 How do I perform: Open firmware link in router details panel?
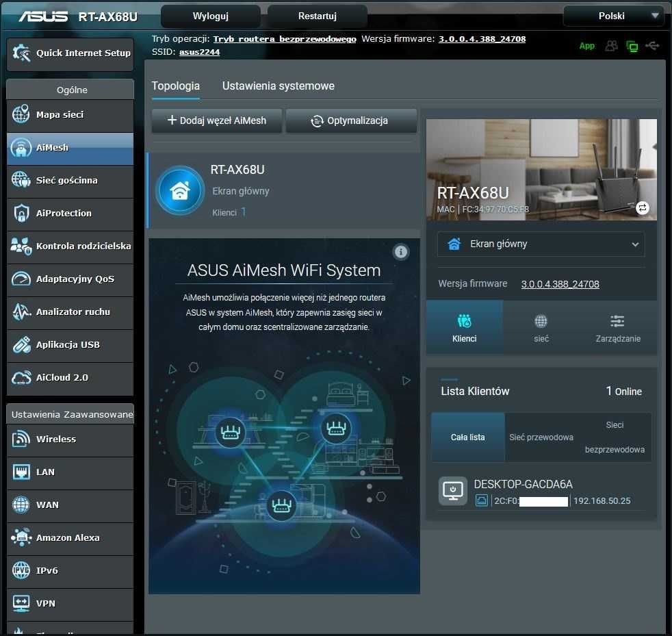pyautogui.click(x=560, y=284)
